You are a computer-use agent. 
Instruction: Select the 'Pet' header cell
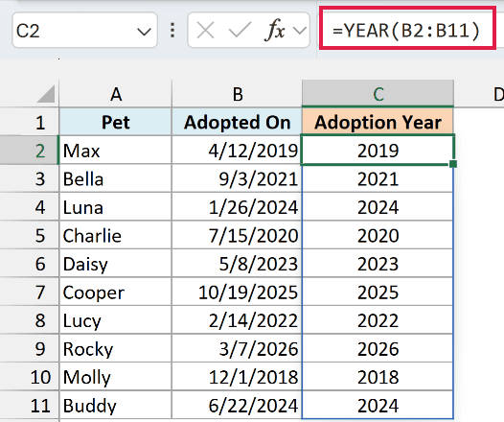pos(116,122)
